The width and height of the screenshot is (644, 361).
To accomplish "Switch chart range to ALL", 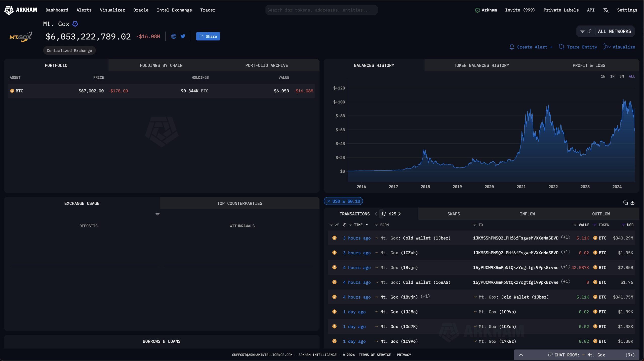I will coord(632,76).
